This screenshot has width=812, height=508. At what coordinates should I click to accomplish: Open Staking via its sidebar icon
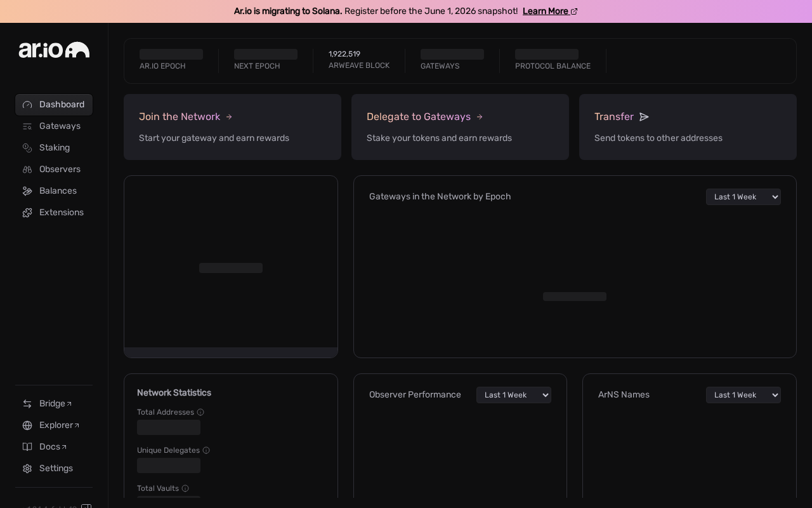click(27, 148)
